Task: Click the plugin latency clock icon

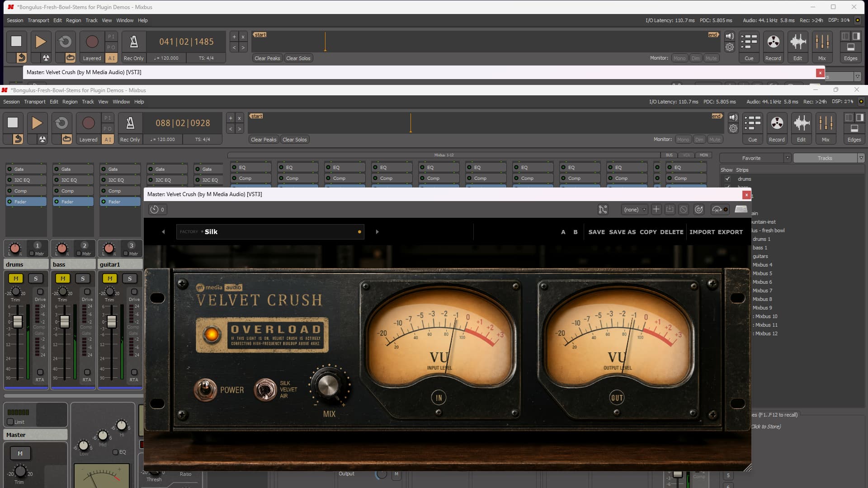Action: click(x=157, y=209)
